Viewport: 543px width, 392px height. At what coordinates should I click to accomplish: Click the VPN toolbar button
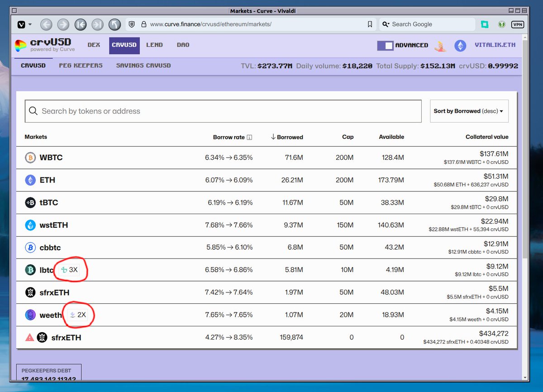[517, 24]
